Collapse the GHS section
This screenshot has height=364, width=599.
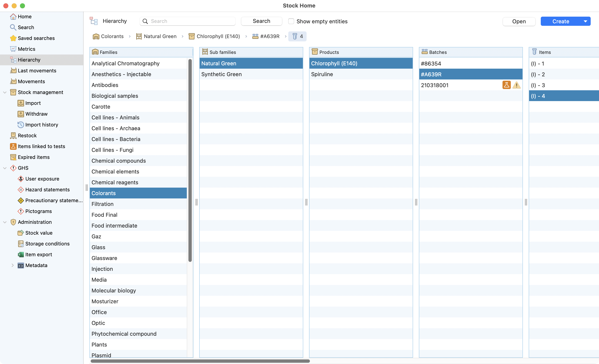pyautogui.click(x=5, y=168)
